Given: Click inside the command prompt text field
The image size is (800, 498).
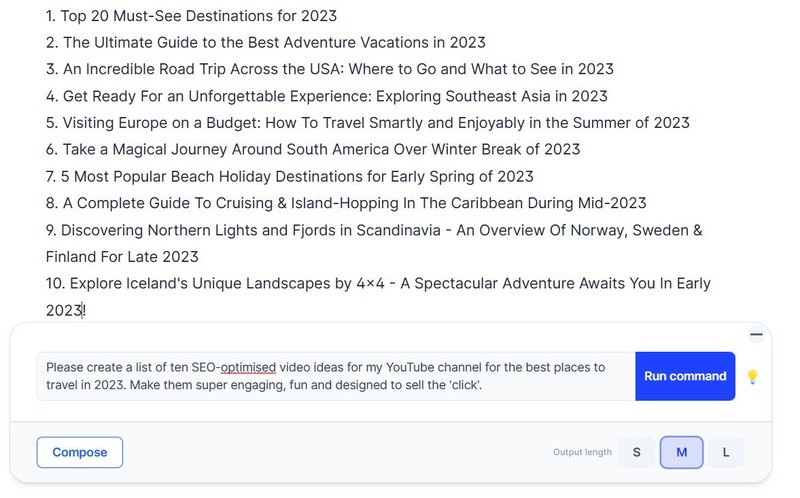Looking at the screenshot, I should (x=336, y=376).
